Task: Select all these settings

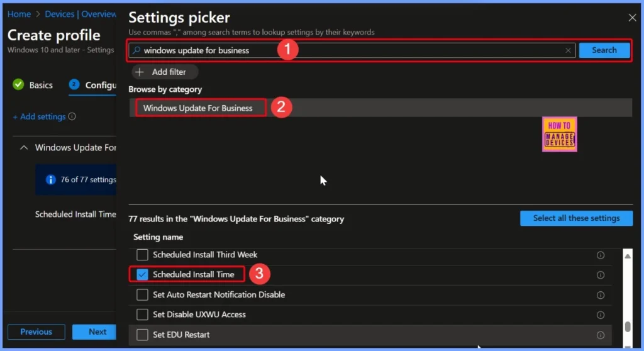Action: (x=576, y=218)
